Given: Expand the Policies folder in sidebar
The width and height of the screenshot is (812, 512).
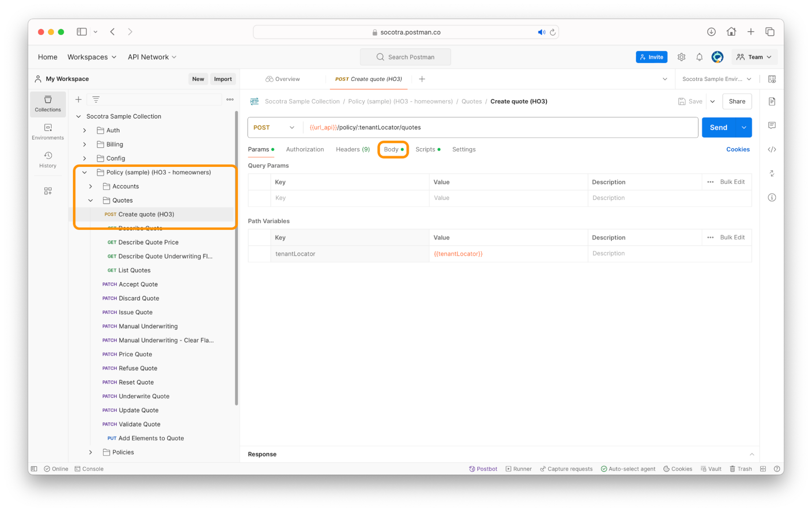Looking at the screenshot, I should (91, 452).
